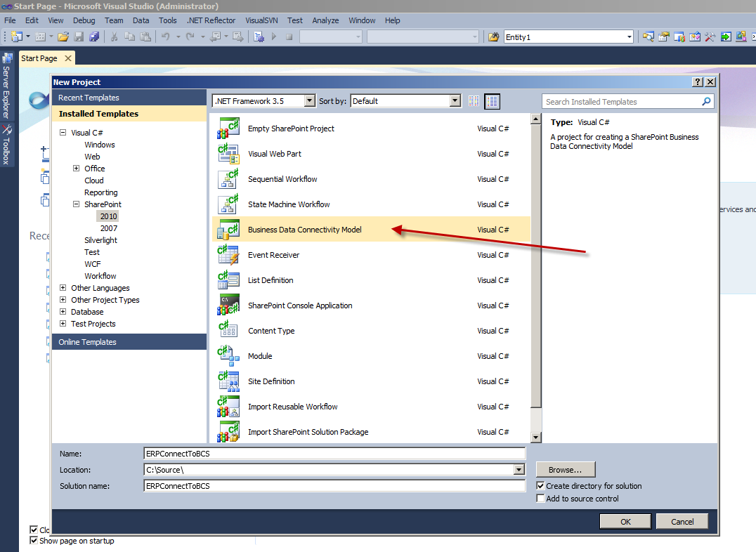Uncheck Create directory for solution
The image size is (756, 552).
point(540,486)
